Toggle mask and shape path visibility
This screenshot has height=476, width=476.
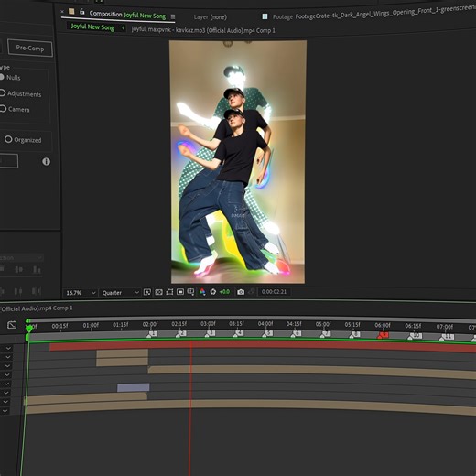pyautogui.click(x=169, y=292)
